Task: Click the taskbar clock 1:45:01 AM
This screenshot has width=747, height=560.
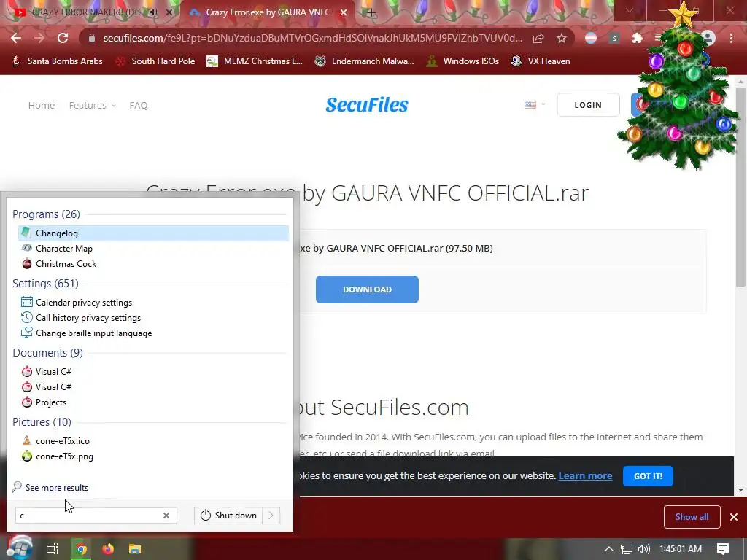Action: point(681,549)
